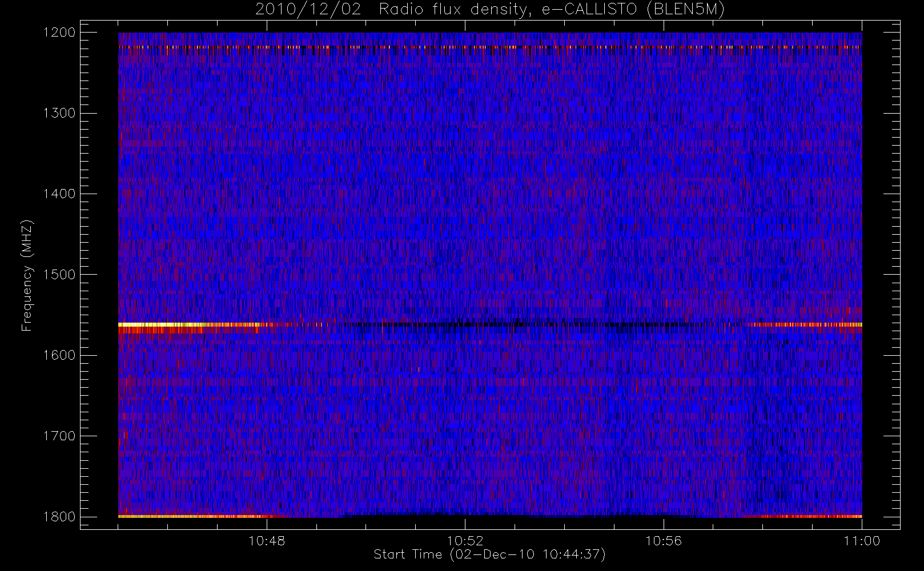Click the 10:52 time tick label

[465, 541]
